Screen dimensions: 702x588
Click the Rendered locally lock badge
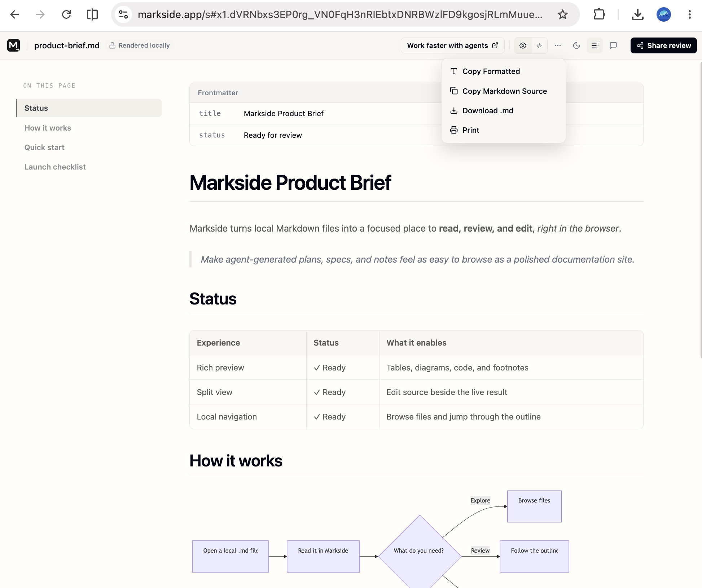tap(140, 45)
